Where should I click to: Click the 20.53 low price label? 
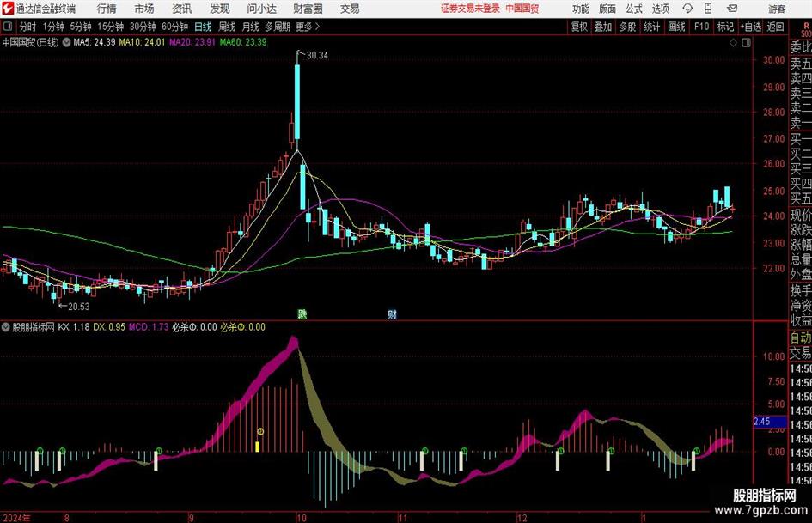point(79,307)
